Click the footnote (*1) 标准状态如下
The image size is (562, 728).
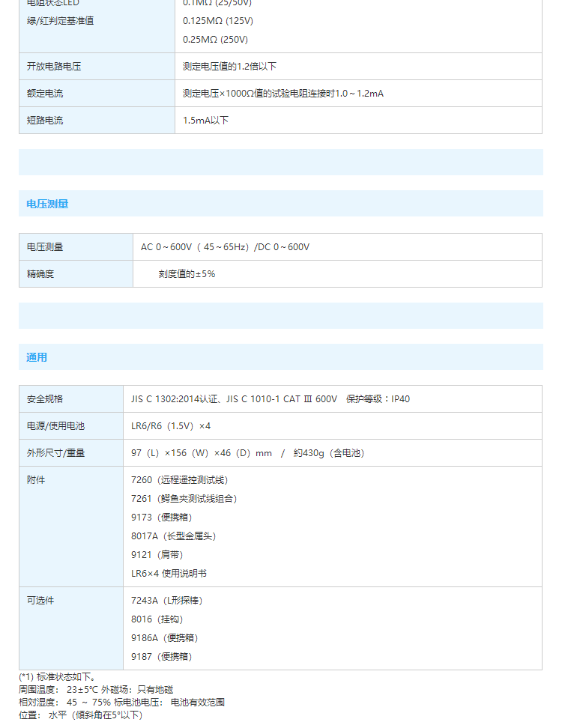coord(57,677)
